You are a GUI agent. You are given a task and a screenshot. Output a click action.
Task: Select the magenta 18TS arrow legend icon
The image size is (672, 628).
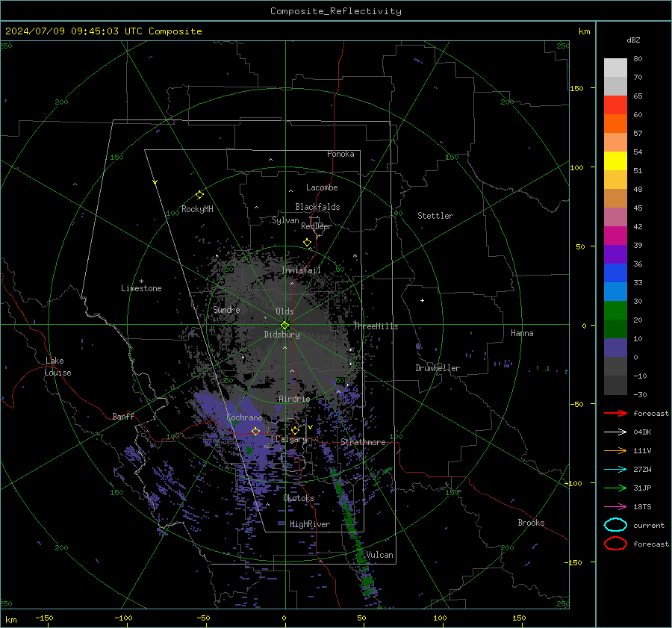(615, 507)
